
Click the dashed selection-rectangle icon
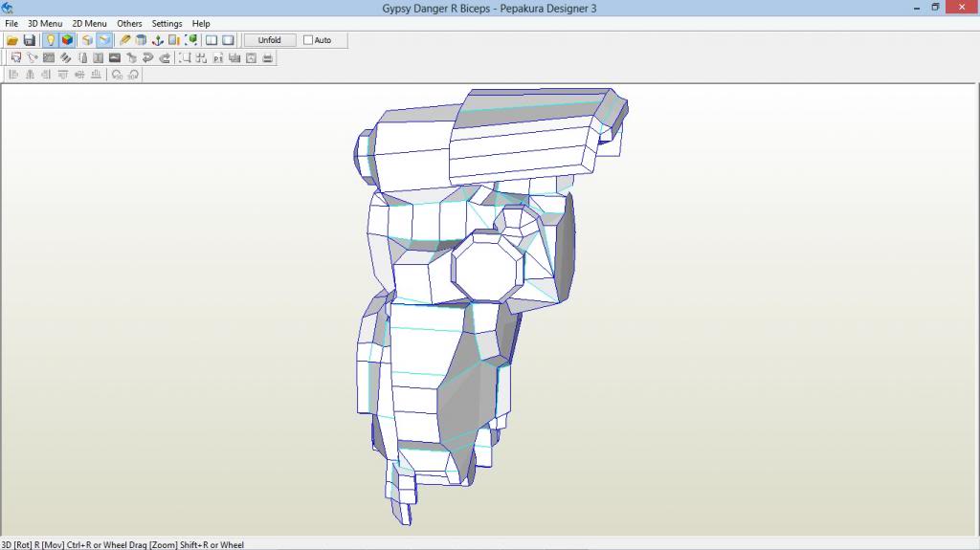point(185,58)
